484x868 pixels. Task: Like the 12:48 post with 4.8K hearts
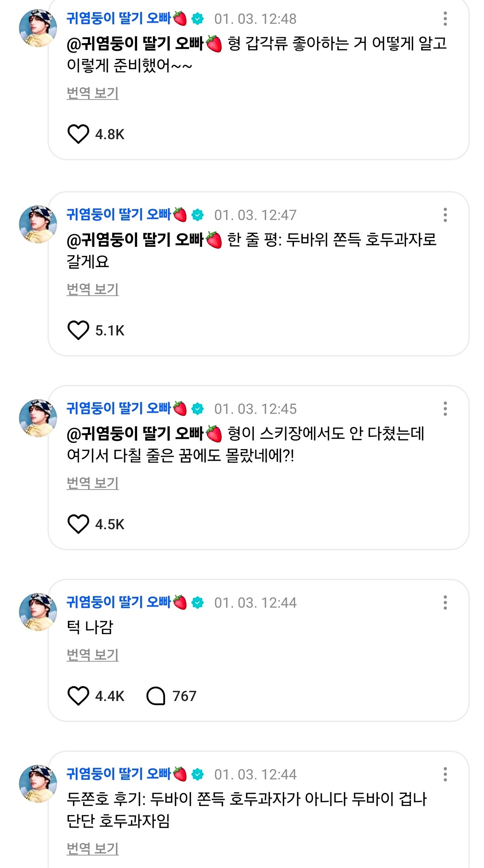[78, 134]
